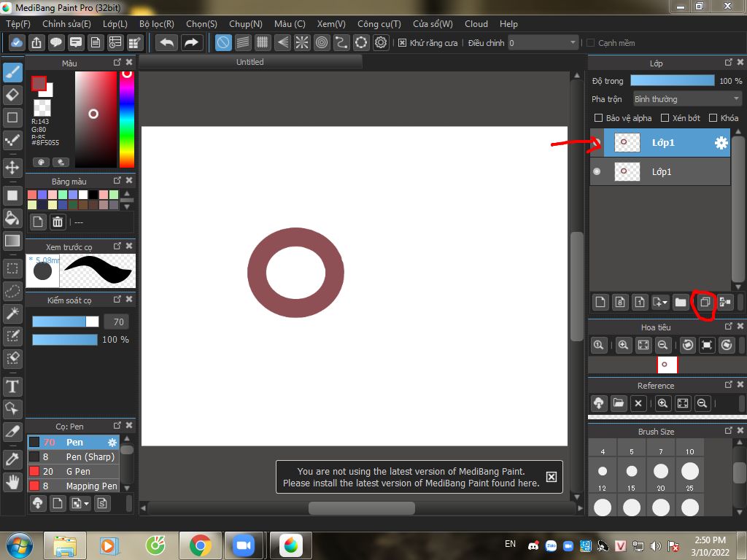Select the Hand pan tool
Image resolution: width=747 pixels, height=560 pixels.
[12, 482]
